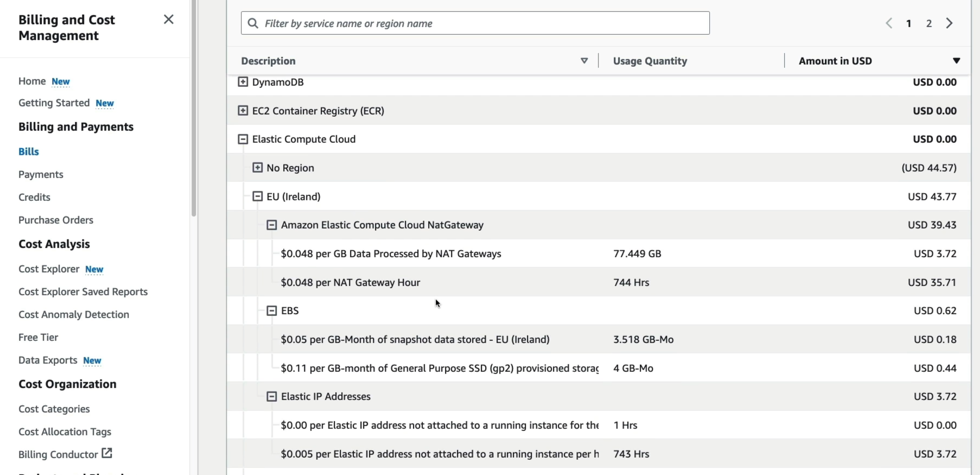Screen dimensions: 980x475
Task: Collapse Amazon Elastic Compute Cloud NatGateway
Action: click(x=272, y=225)
